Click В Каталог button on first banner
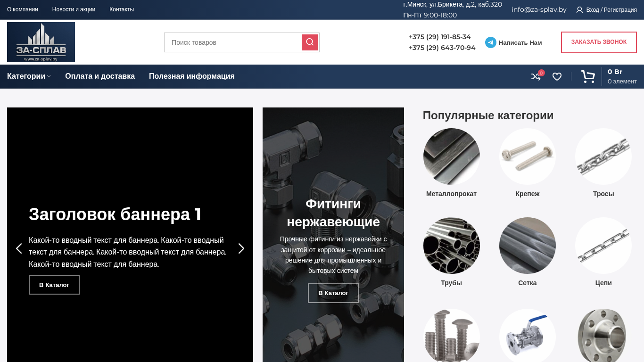Image resolution: width=644 pixels, height=362 pixels. 54,285
